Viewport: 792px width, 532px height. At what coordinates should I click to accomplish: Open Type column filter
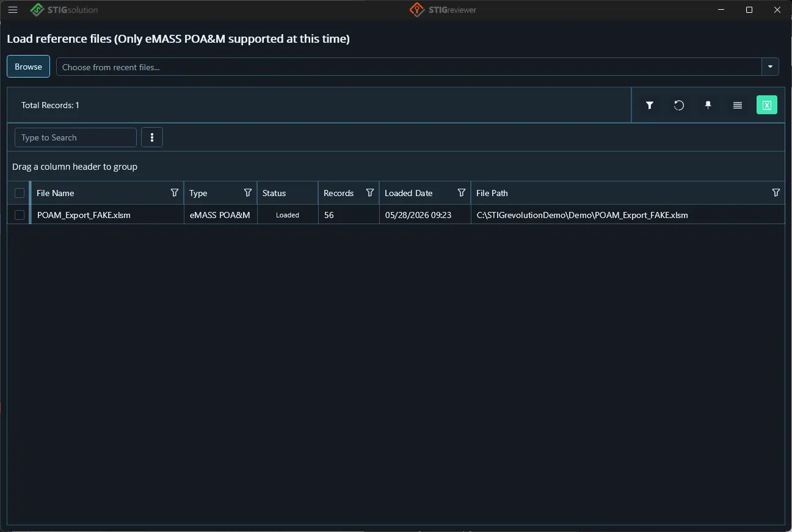(x=248, y=192)
